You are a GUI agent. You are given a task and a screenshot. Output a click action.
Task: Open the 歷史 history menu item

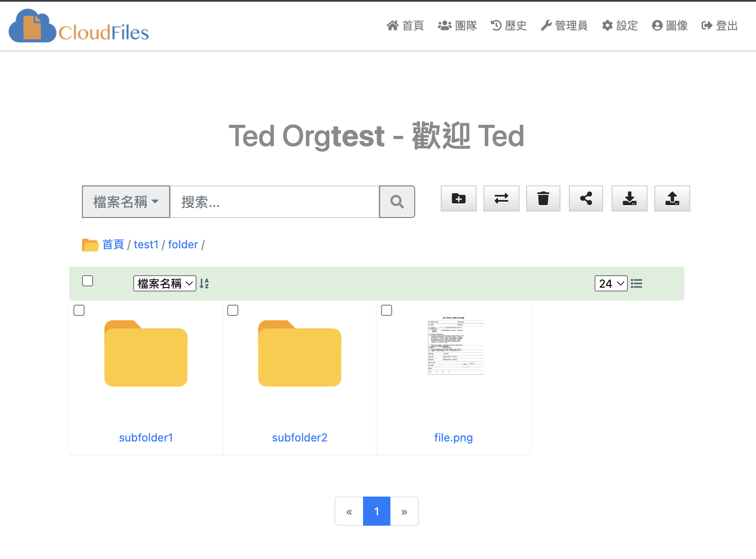coord(508,26)
